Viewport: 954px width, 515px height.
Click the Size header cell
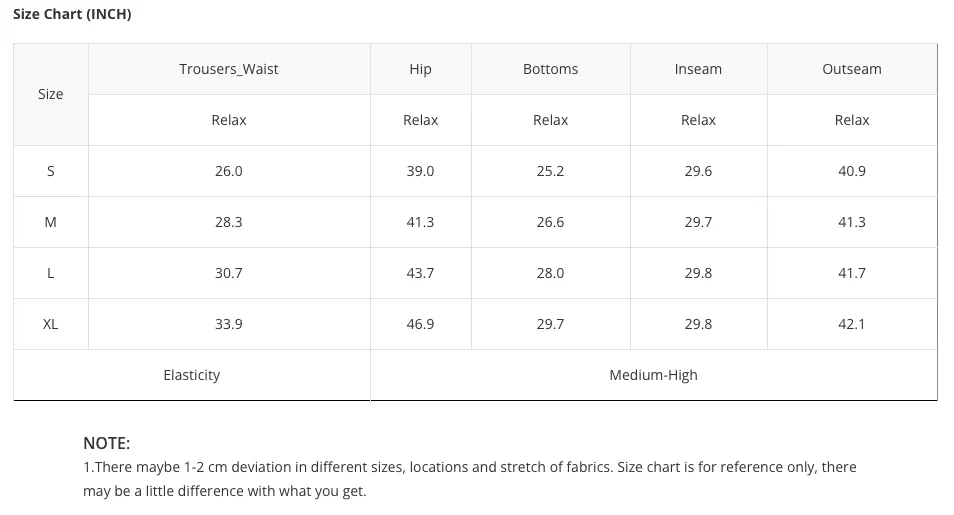(x=50, y=94)
